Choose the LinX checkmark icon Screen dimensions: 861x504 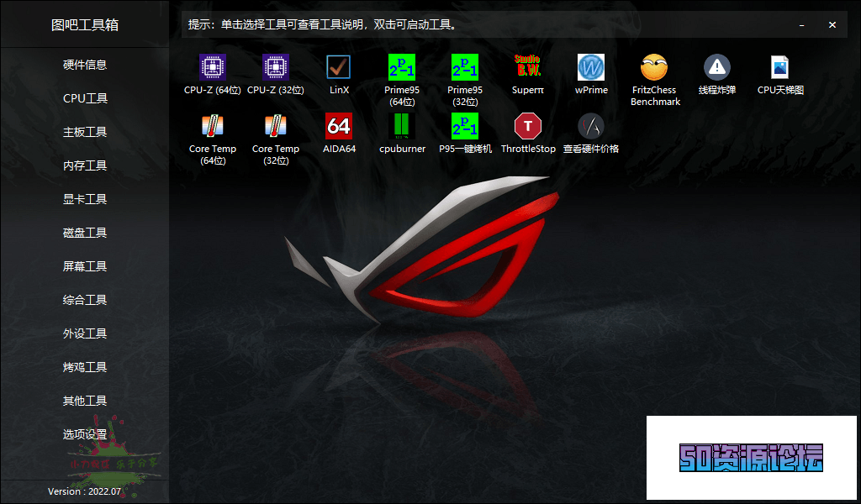(x=339, y=67)
